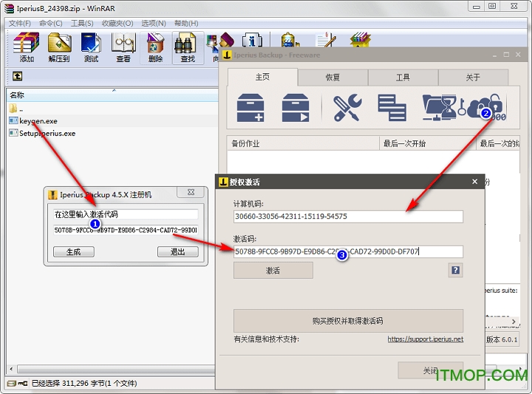Switch to the 恢复 tab in Iperius
The image size is (532, 394).
(332, 78)
